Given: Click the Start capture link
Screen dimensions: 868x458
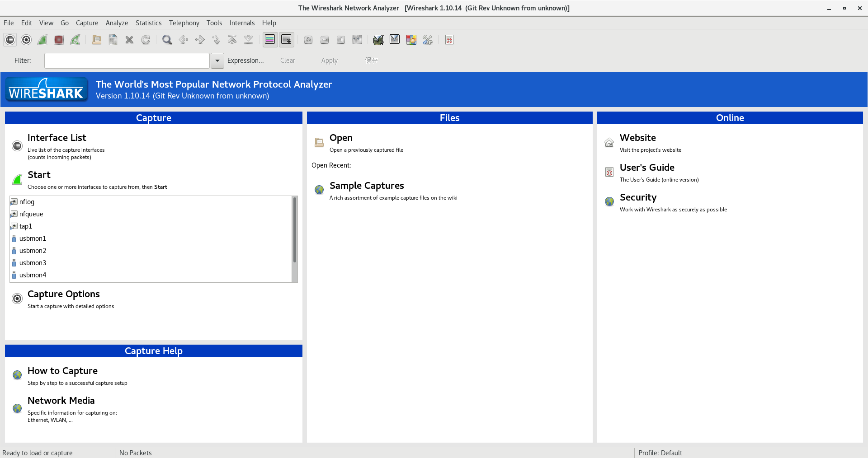Looking at the screenshot, I should point(39,175).
